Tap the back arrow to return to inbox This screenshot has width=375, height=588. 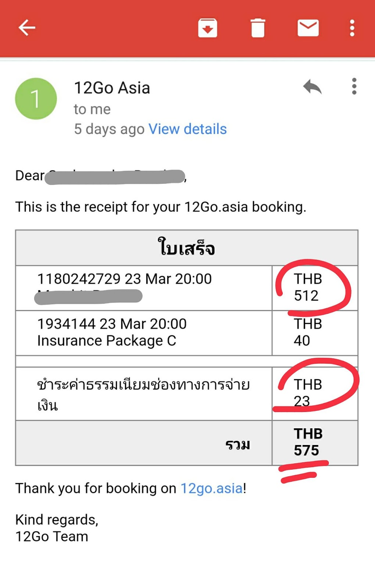(26, 28)
